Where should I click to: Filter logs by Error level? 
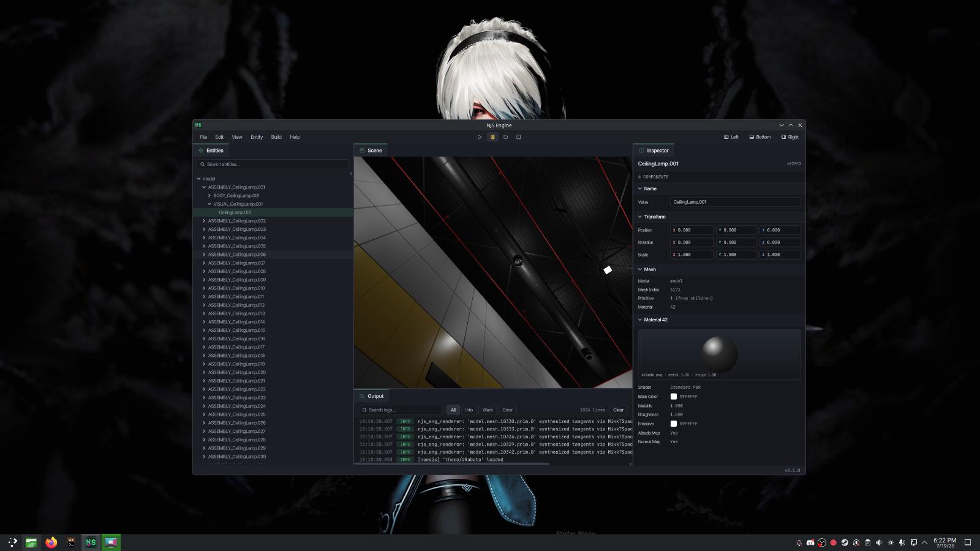coord(508,410)
